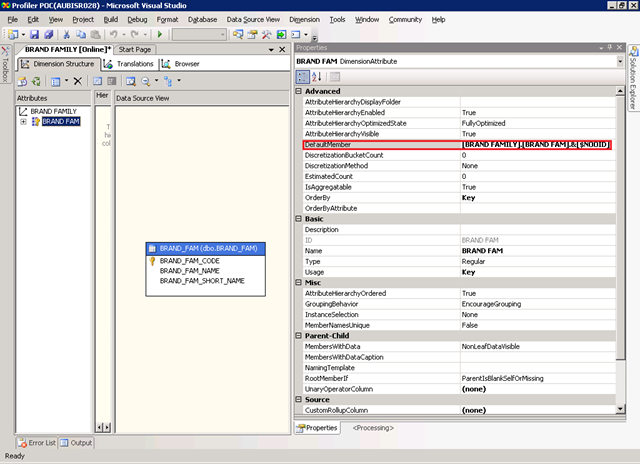Select the BRAND_FAM_NAME column in the table

tap(189, 271)
